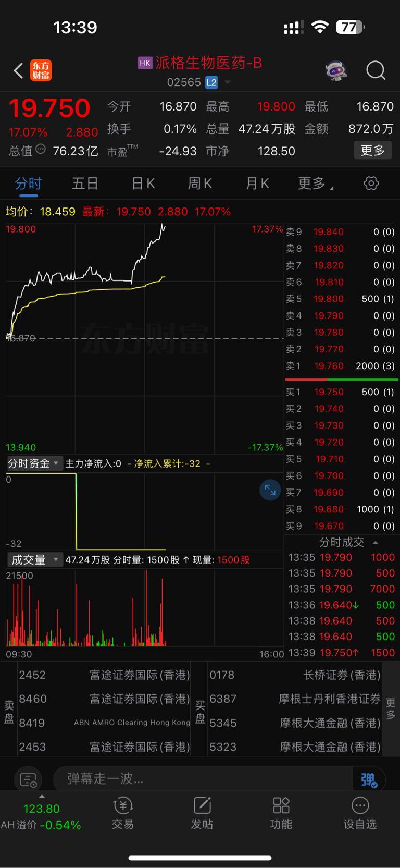This screenshot has height=868, width=400.
Task: Tap the 更多 quote details button
Action: (x=373, y=151)
